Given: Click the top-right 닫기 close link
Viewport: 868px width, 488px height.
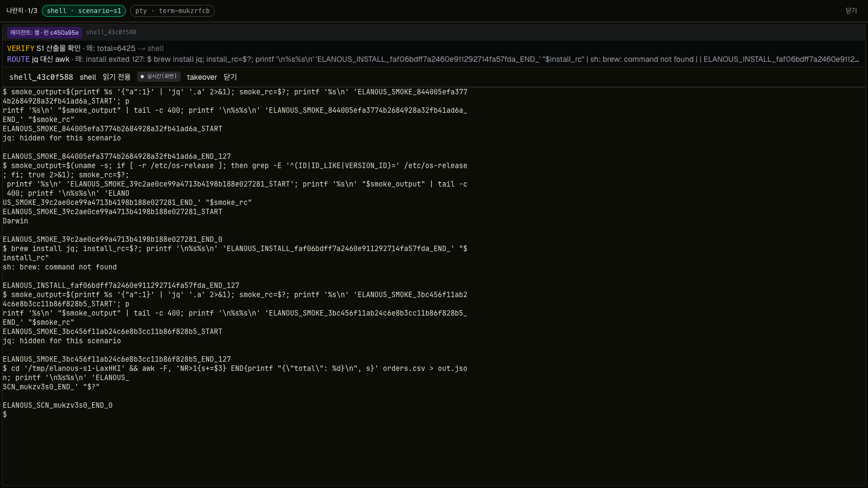Looking at the screenshot, I should click(851, 11).
